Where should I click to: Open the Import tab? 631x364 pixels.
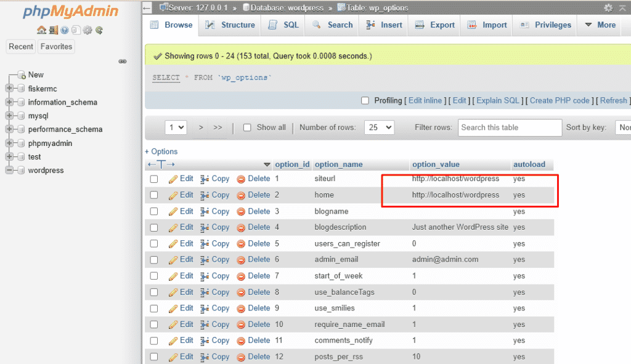487,25
